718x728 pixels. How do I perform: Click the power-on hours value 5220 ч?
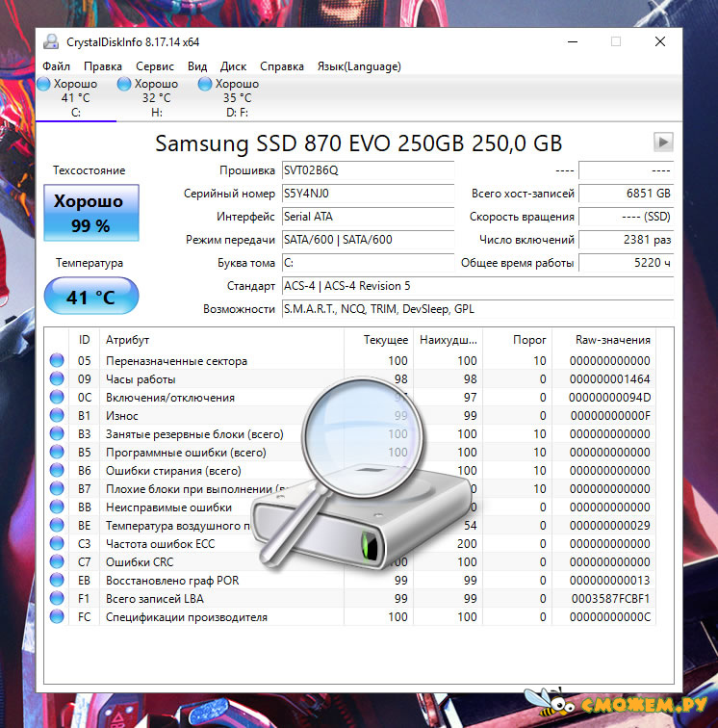pyautogui.click(x=627, y=263)
